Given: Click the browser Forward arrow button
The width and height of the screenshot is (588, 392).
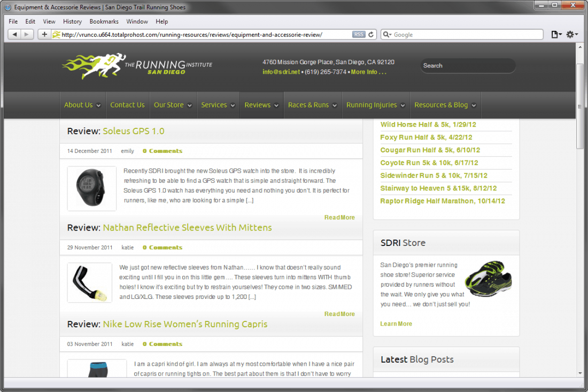Looking at the screenshot, I should pos(27,35).
